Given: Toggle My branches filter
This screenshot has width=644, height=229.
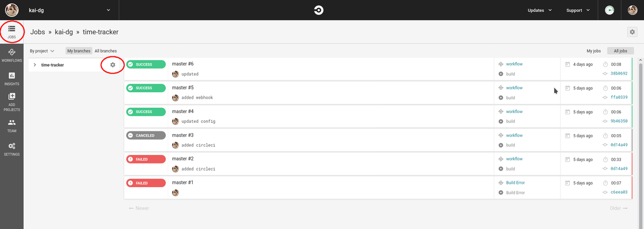Looking at the screenshot, I should pos(79,51).
